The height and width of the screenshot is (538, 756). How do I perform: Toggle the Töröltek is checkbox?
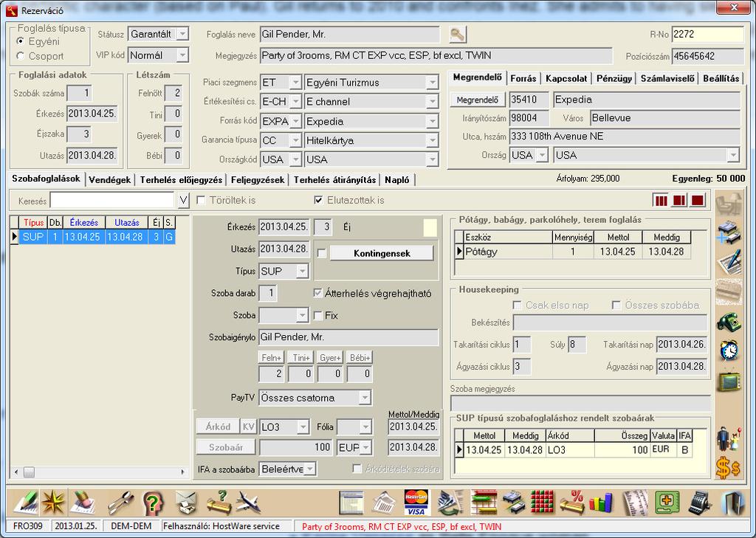(201, 200)
